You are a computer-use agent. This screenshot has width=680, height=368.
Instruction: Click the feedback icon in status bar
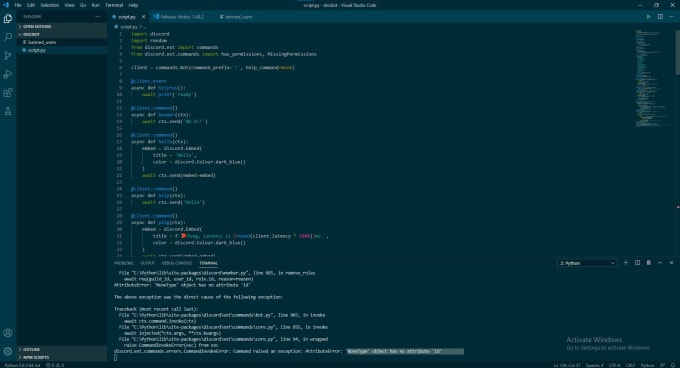tap(662, 365)
